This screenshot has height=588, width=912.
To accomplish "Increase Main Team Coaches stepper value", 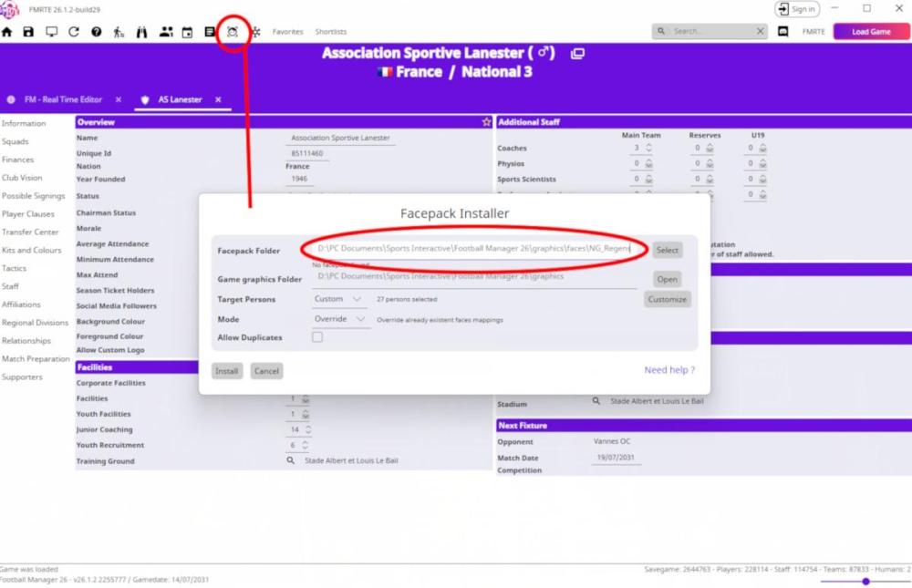I will 648,145.
